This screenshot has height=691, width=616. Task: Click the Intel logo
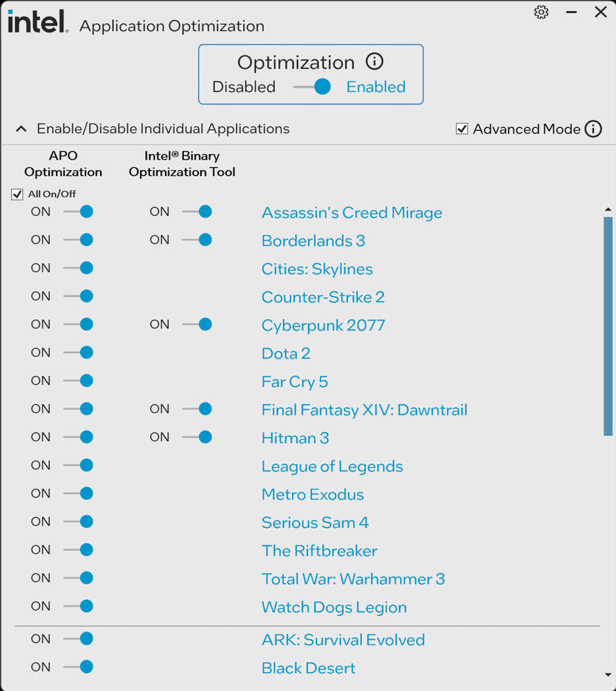37,22
